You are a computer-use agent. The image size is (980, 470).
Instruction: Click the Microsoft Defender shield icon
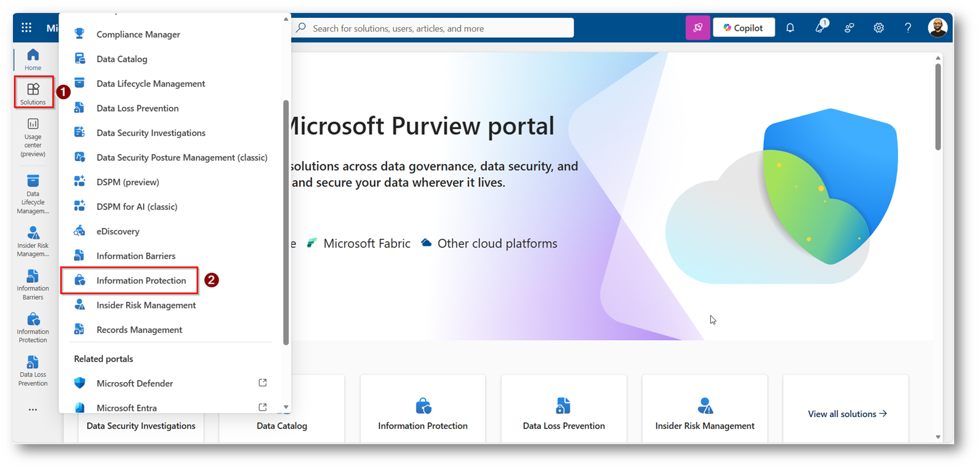pos(80,383)
